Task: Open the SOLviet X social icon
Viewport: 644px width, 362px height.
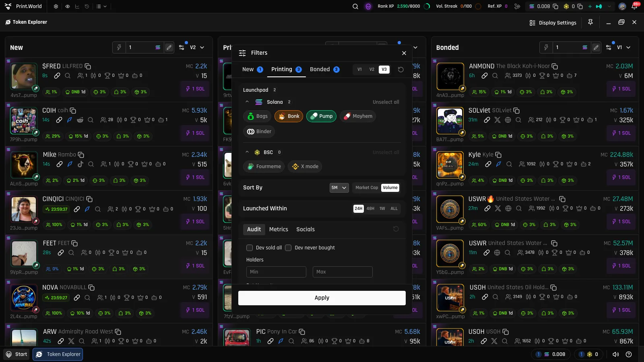Action: click(497, 120)
